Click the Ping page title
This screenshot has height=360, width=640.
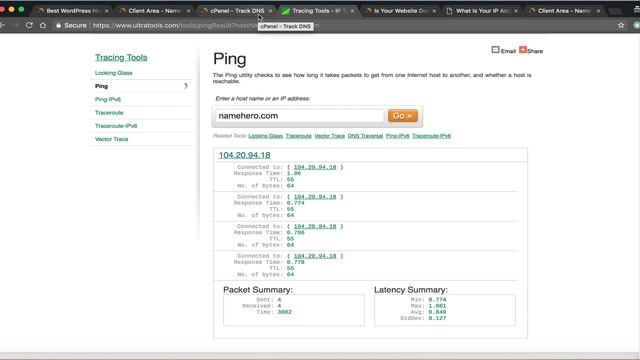pyautogui.click(x=229, y=59)
